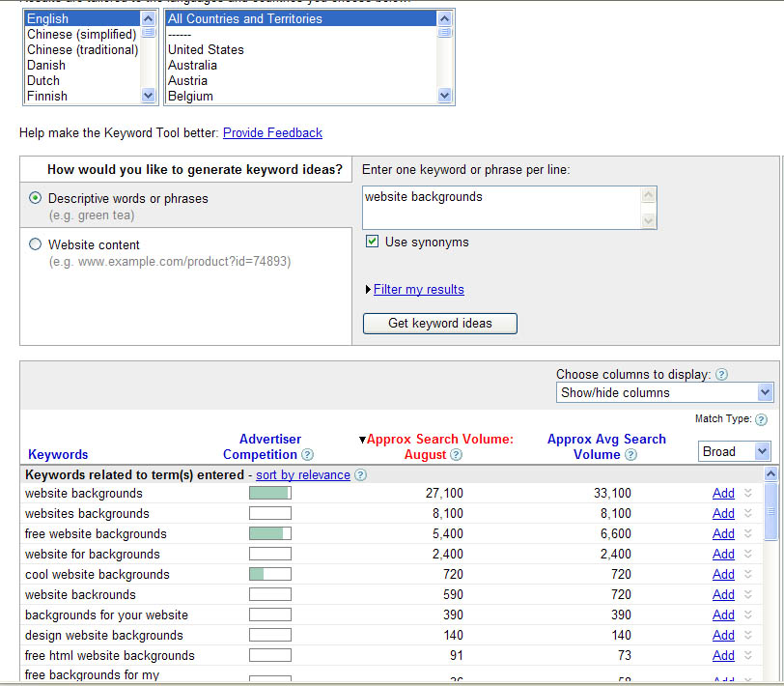Viewport: 784px width, 686px height.
Task: Select Descriptive words or phrases radio button
Action: point(36,198)
